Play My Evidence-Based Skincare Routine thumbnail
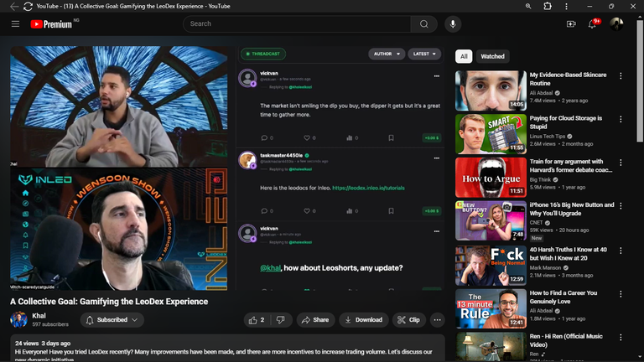 tap(491, 90)
